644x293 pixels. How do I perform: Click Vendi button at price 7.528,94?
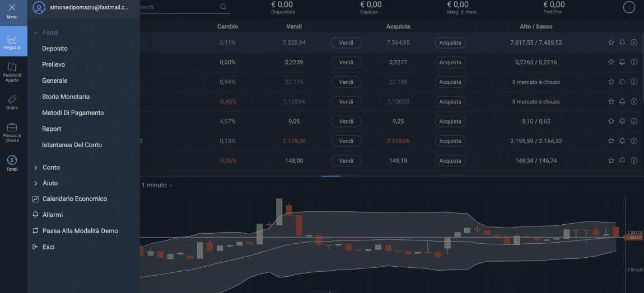[x=346, y=42]
